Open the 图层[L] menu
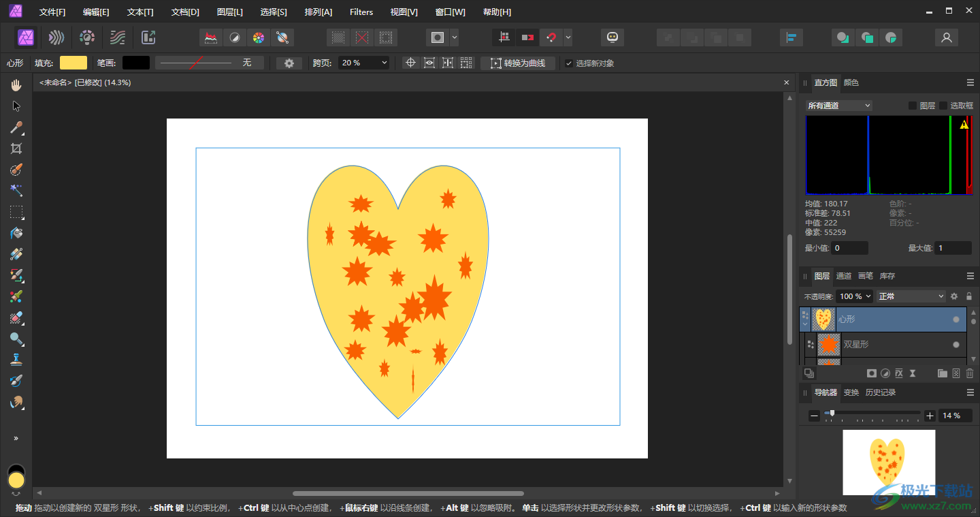 click(229, 12)
